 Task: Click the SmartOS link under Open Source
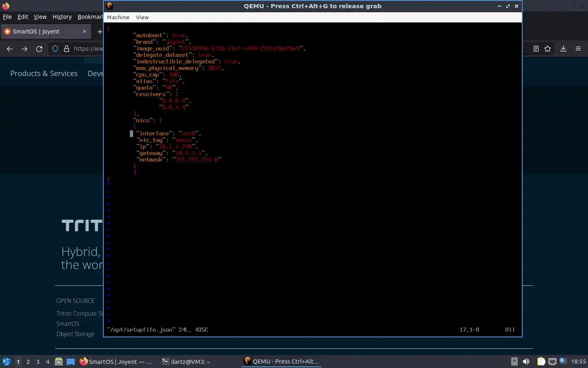point(68,323)
